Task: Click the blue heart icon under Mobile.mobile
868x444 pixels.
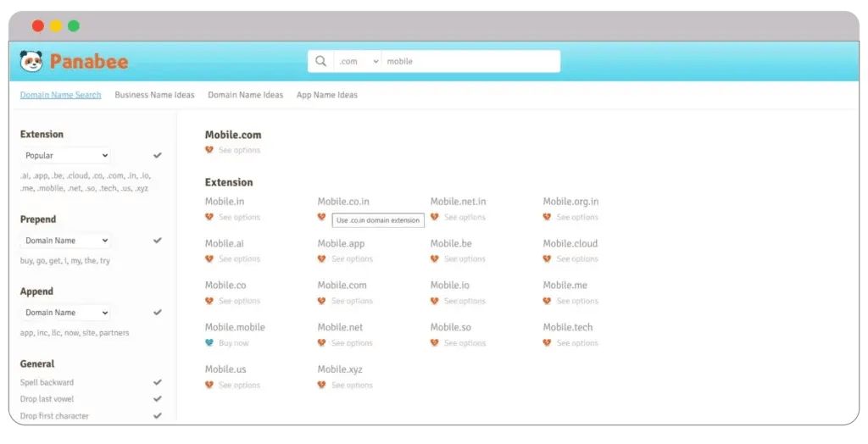Action: coord(209,343)
